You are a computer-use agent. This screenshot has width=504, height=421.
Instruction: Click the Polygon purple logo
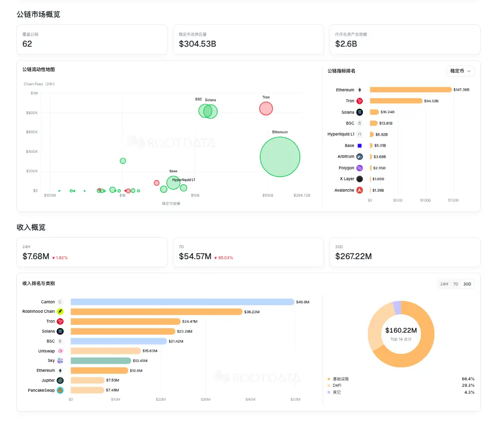pyautogui.click(x=360, y=168)
